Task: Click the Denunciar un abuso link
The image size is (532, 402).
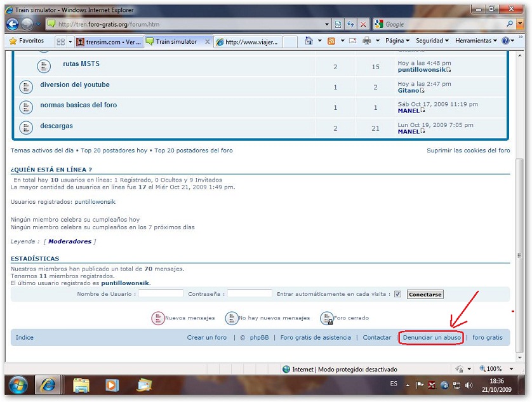Action: (x=431, y=337)
